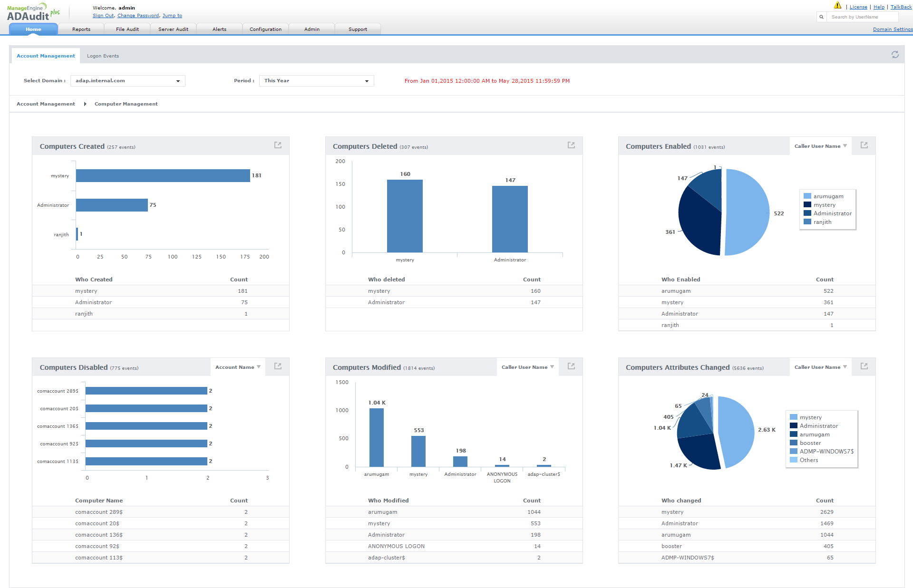Switch to the Logon Events tab
The height and width of the screenshot is (588, 913).
point(103,56)
